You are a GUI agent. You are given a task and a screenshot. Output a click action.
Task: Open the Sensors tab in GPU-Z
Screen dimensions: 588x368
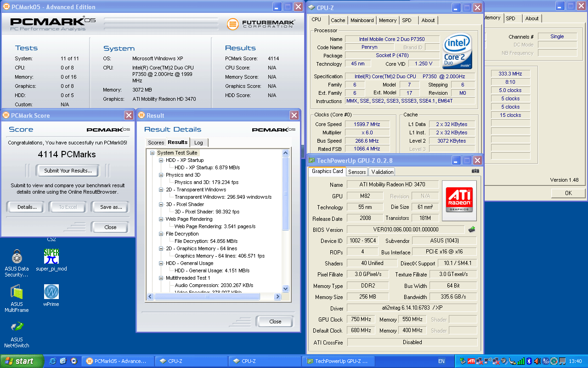[357, 172]
